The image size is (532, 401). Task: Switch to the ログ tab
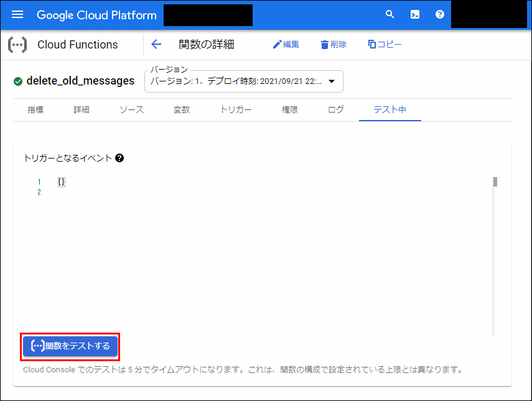(336, 110)
